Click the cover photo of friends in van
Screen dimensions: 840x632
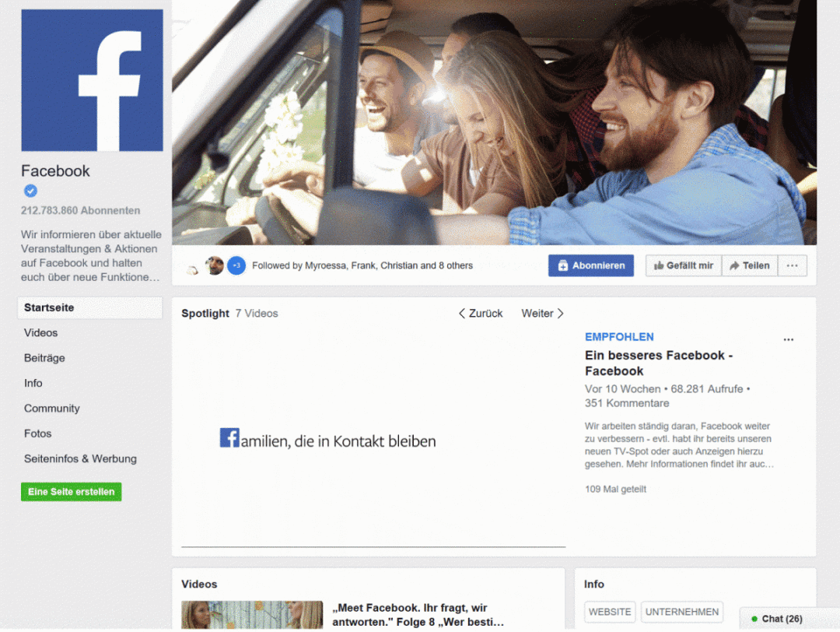point(494,122)
